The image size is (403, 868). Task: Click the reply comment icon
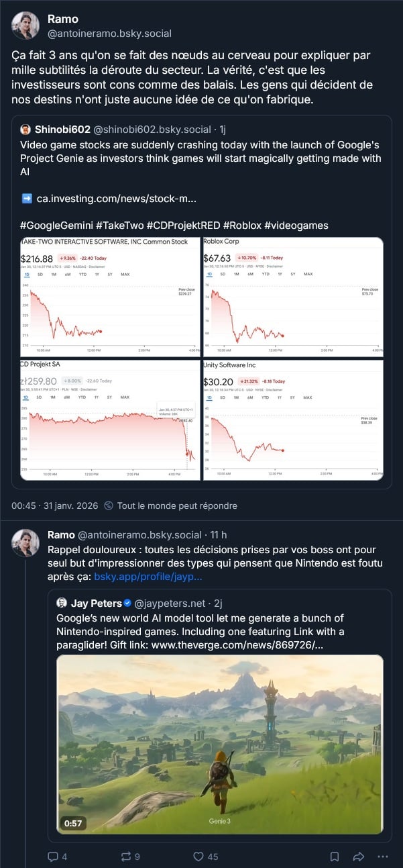point(54,857)
